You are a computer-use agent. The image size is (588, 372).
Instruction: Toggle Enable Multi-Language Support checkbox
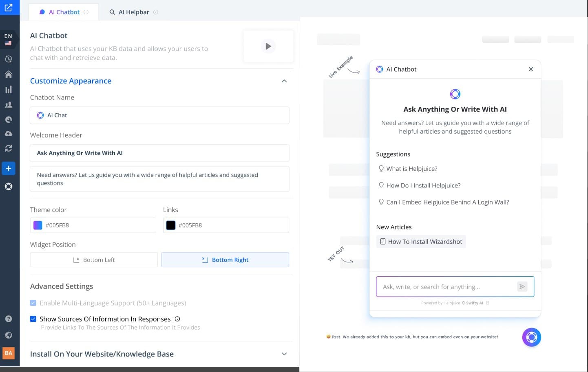(33, 303)
